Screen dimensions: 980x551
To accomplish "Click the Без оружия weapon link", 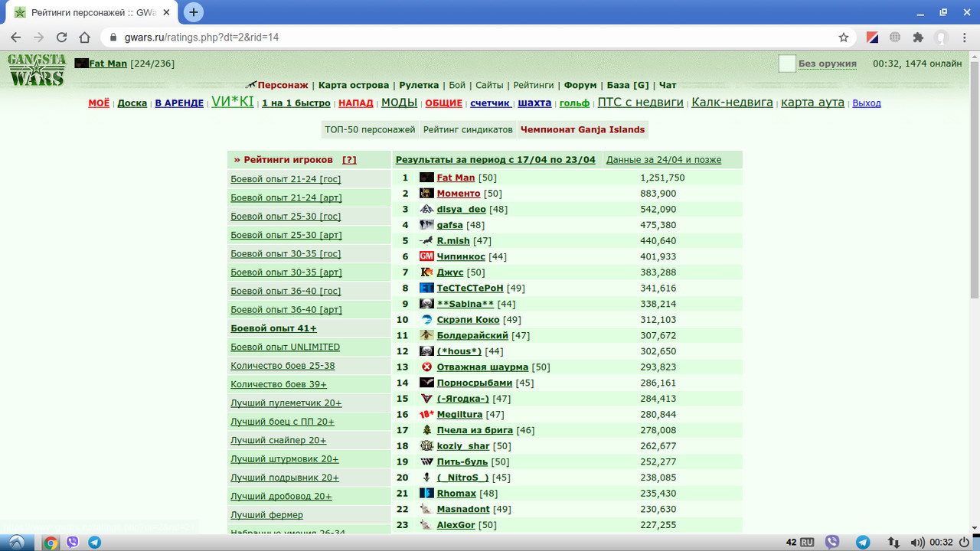I will point(828,64).
